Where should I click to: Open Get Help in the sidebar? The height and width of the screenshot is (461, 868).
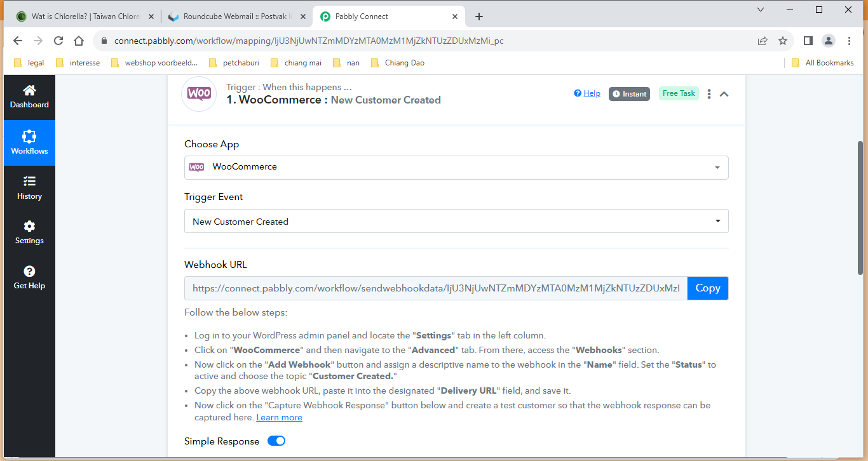pyautogui.click(x=29, y=277)
